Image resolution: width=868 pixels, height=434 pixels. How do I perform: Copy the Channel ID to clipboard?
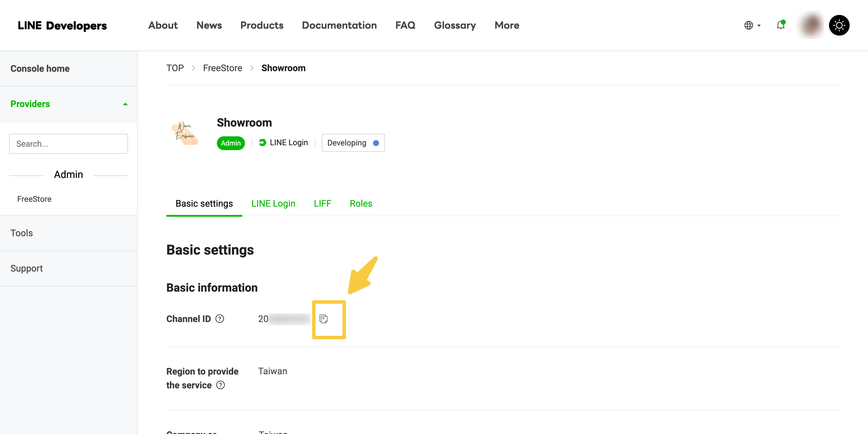323,319
